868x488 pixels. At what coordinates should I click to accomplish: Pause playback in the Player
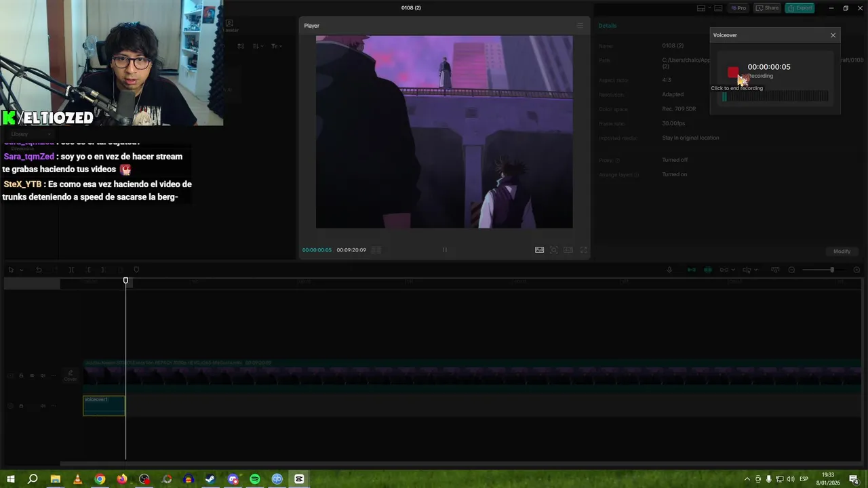click(x=444, y=250)
